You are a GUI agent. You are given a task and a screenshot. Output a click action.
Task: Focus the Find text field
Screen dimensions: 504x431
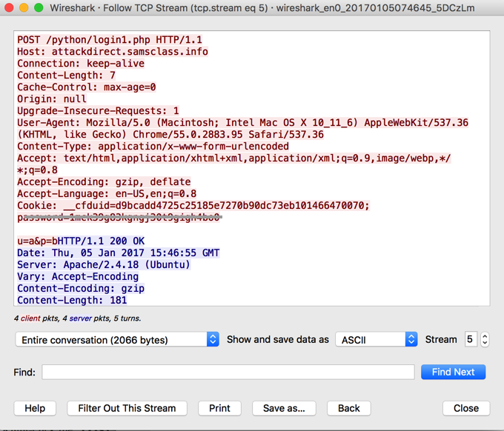tap(228, 372)
